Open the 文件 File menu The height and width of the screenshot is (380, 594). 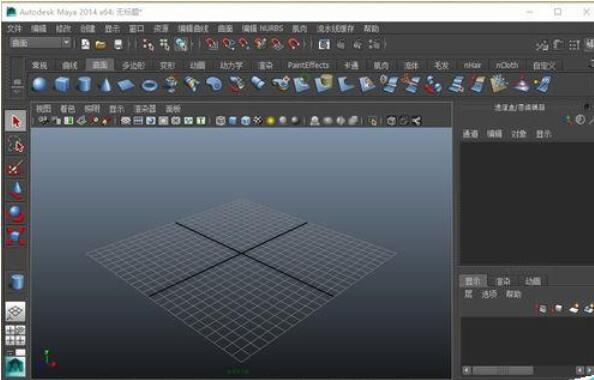tap(15, 28)
